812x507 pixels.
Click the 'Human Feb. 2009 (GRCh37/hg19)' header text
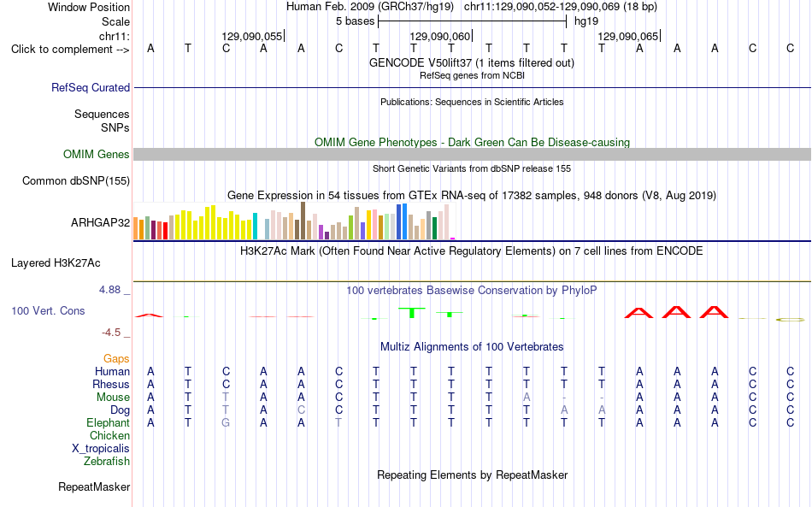tap(370, 7)
